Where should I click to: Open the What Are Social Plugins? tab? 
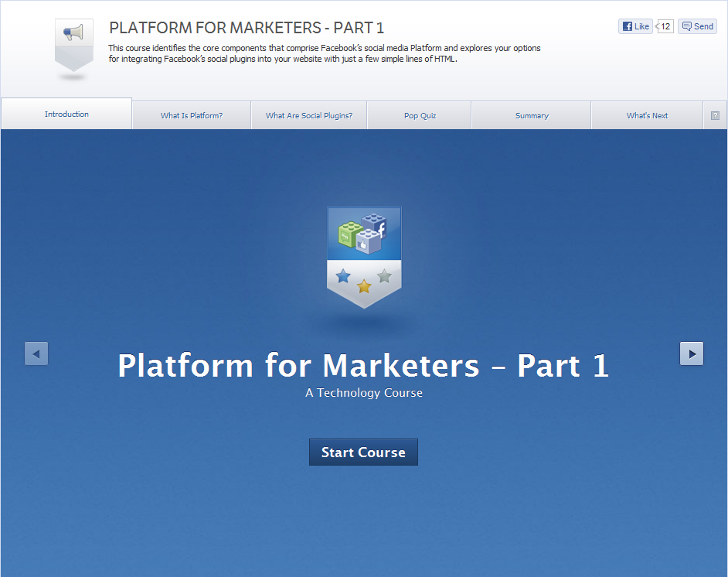click(x=309, y=116)
